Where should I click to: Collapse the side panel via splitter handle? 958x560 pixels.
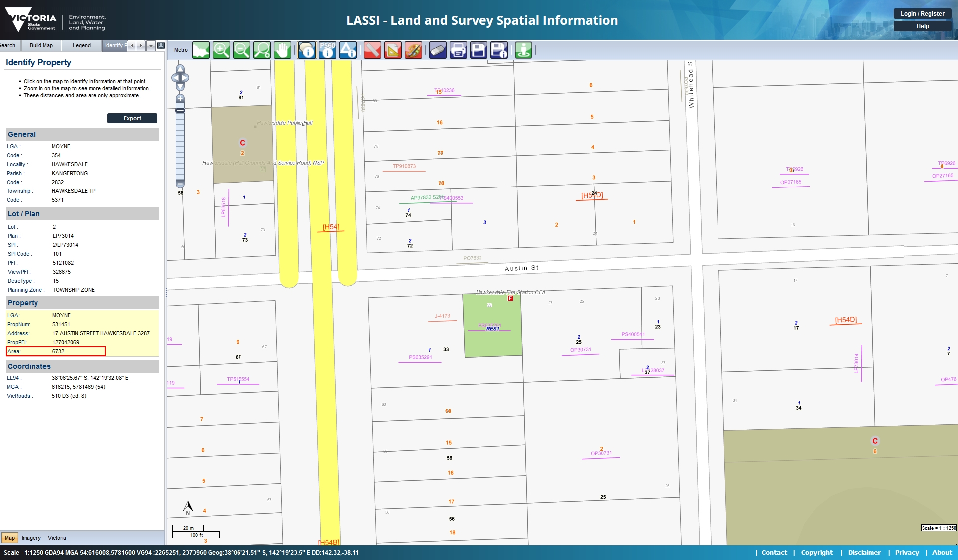tap(166, 293)
